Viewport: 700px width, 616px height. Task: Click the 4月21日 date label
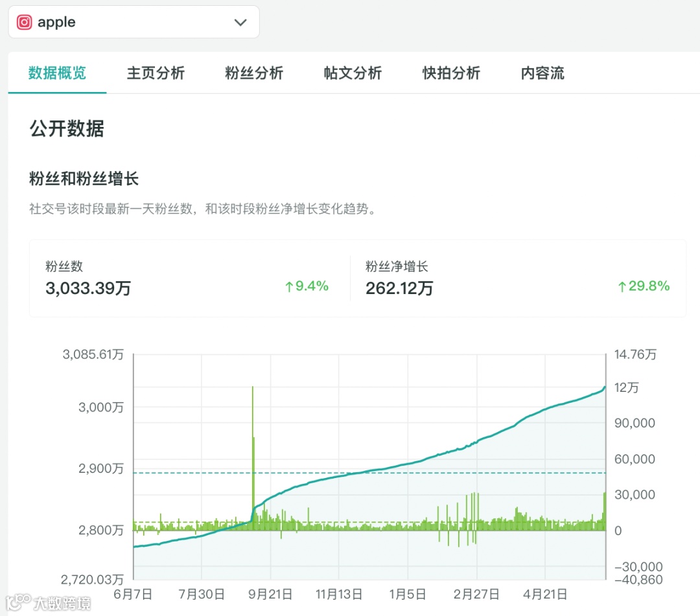[545, 594]
